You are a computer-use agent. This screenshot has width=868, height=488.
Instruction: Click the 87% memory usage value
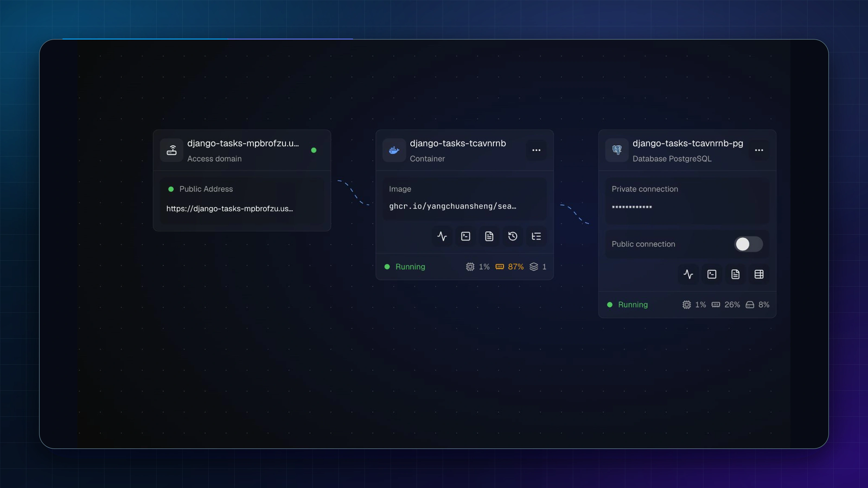(x=516, y=267)
